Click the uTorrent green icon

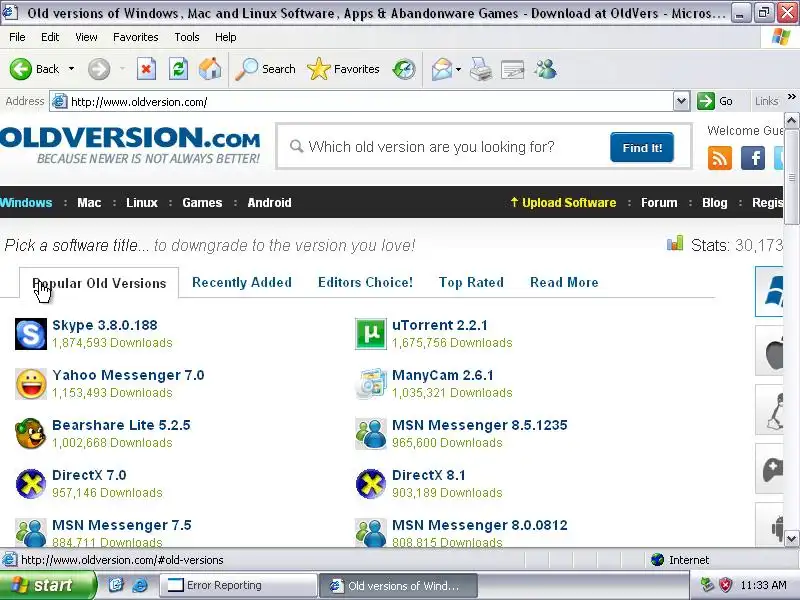[371, 334]
